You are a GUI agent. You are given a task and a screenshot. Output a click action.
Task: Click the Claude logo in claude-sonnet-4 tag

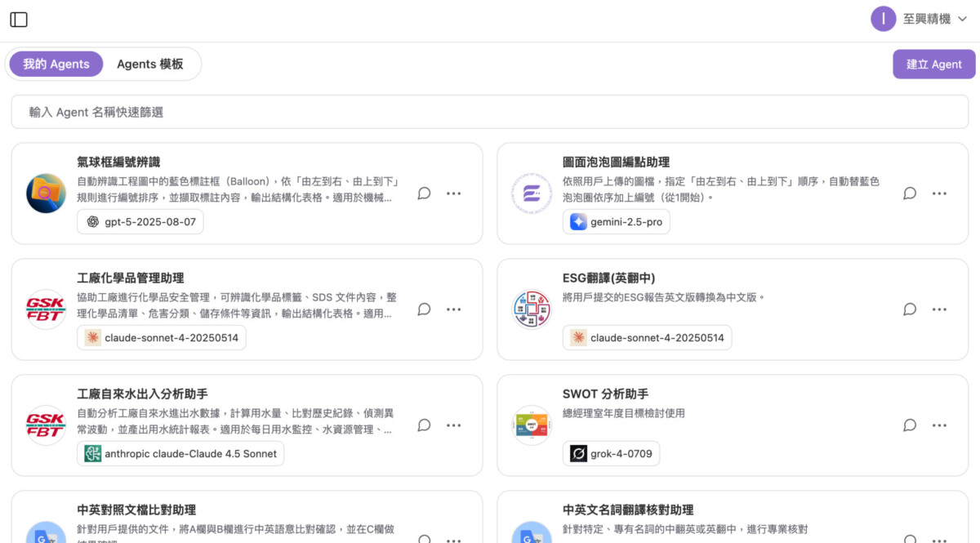95,337
